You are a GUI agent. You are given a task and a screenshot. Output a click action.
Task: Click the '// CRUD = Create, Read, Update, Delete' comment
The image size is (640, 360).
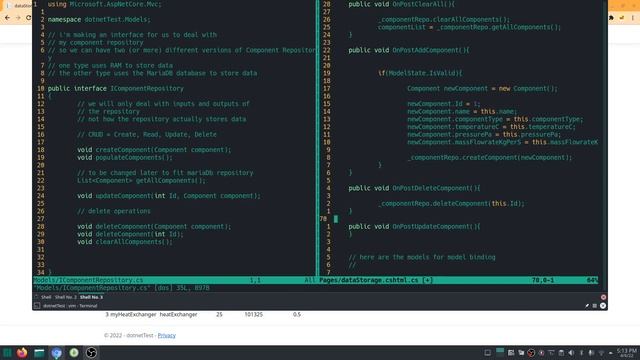[147, 134]
